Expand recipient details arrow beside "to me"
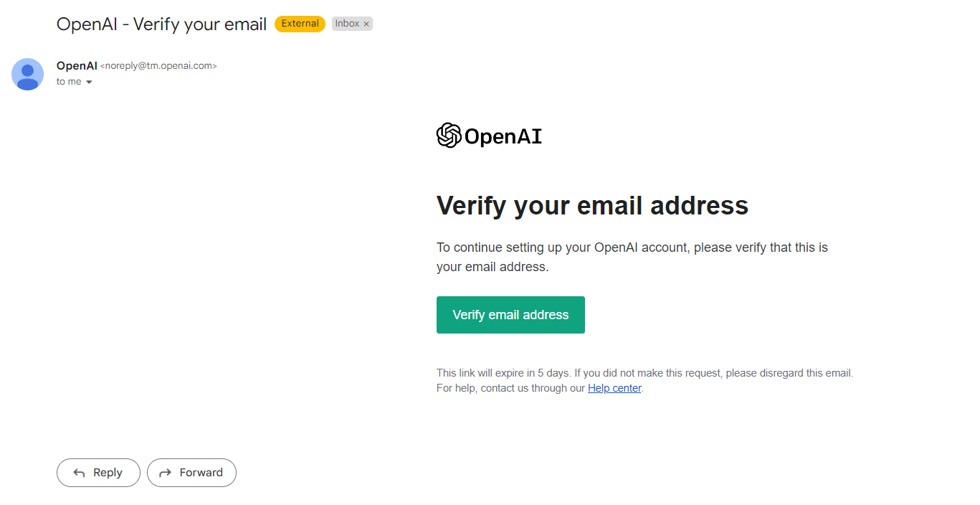Viewport: 980px width, 505px height. 89,82
